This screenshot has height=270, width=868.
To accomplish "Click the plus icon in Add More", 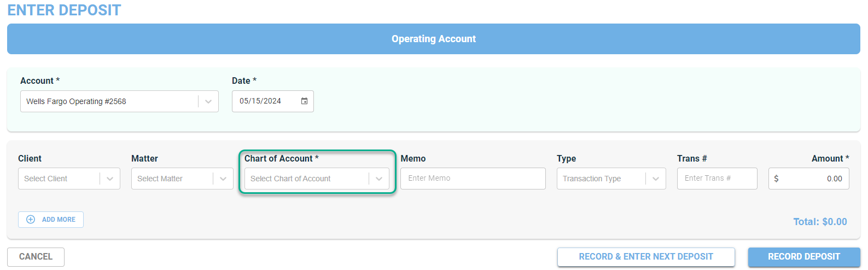I will click(x=31, y=220).
